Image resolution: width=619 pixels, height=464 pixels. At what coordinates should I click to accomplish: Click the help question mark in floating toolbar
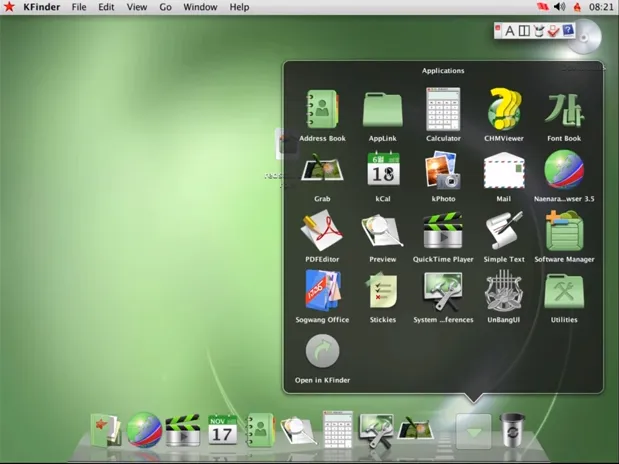pos(568,31)
